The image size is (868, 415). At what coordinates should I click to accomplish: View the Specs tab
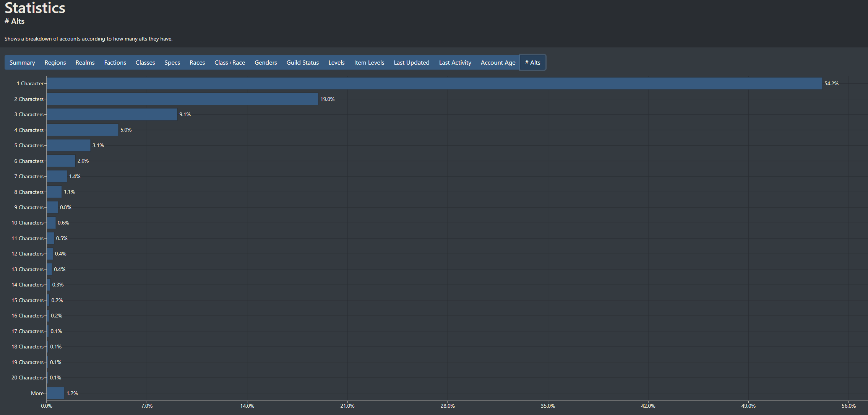pos(172,63)
